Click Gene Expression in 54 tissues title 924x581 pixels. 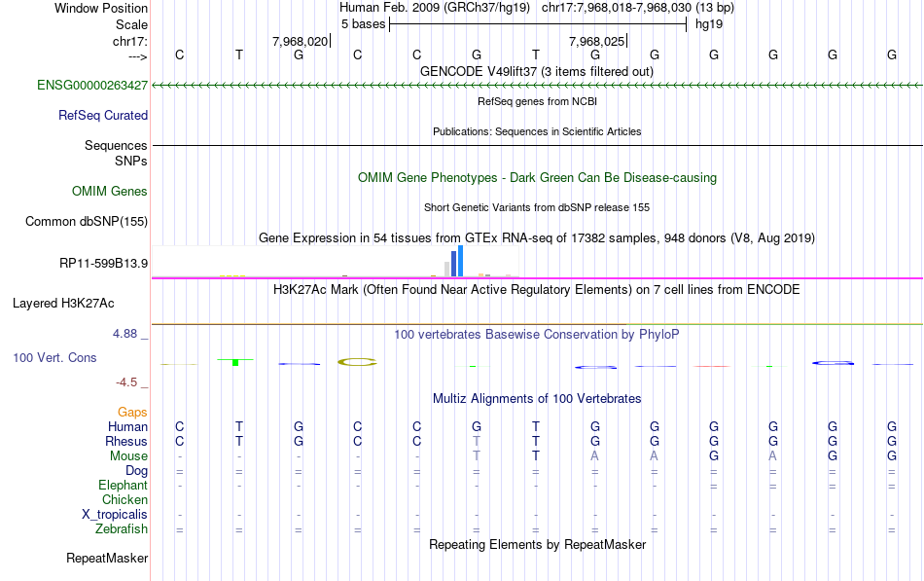(x=537, y=238)
